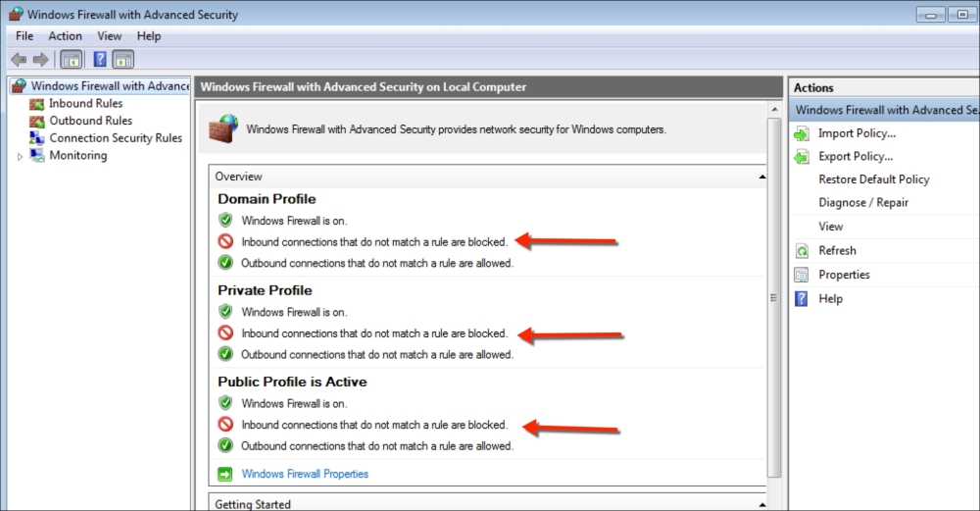Click the Export Policy icon in Actions
Image resolution: width=980 pixels, height=511 pixels.
(x=802, y=156)
